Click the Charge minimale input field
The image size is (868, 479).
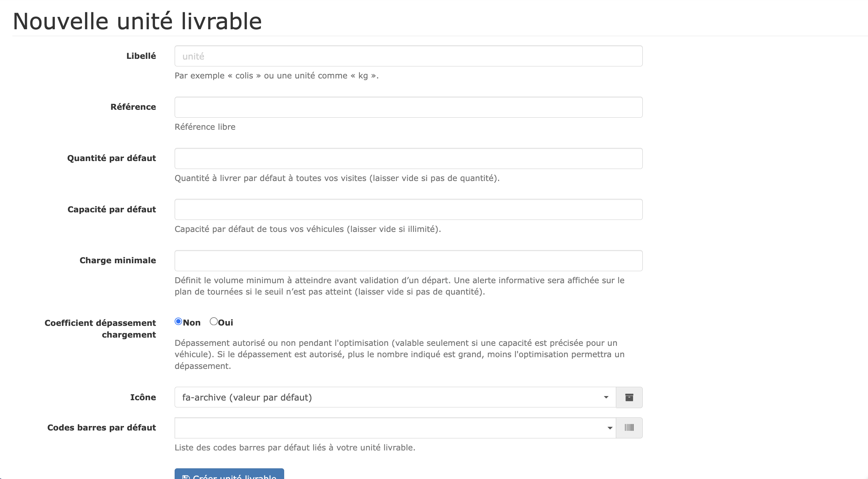click(x=408, y=261)
